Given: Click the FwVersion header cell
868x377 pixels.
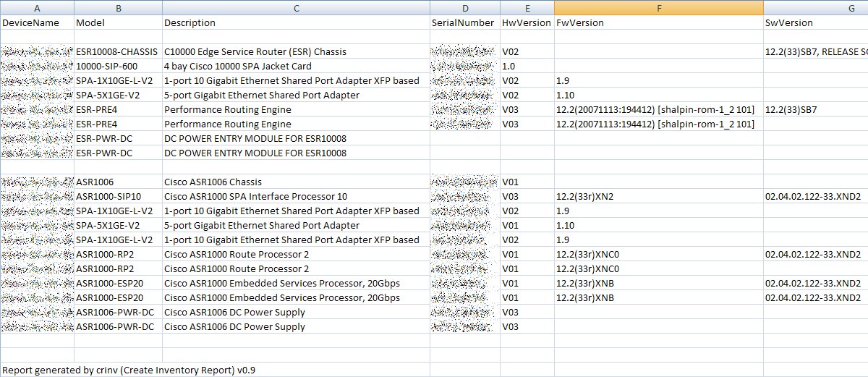Looking at the screenshot, I should click(659, 22).
